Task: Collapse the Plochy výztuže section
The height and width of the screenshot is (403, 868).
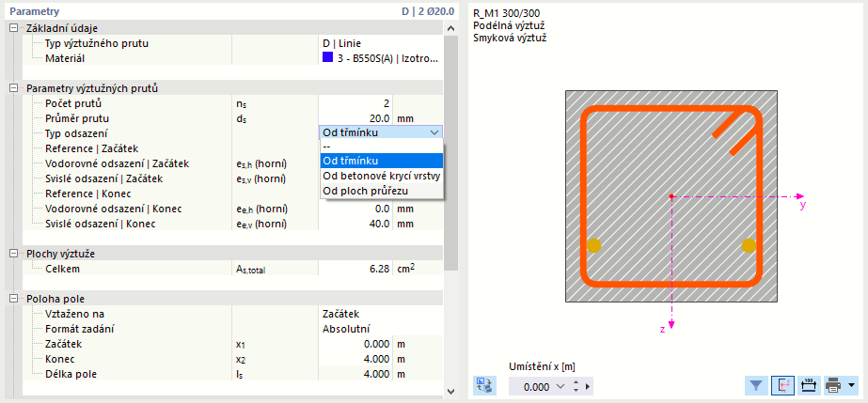Action: pos(14,254)
